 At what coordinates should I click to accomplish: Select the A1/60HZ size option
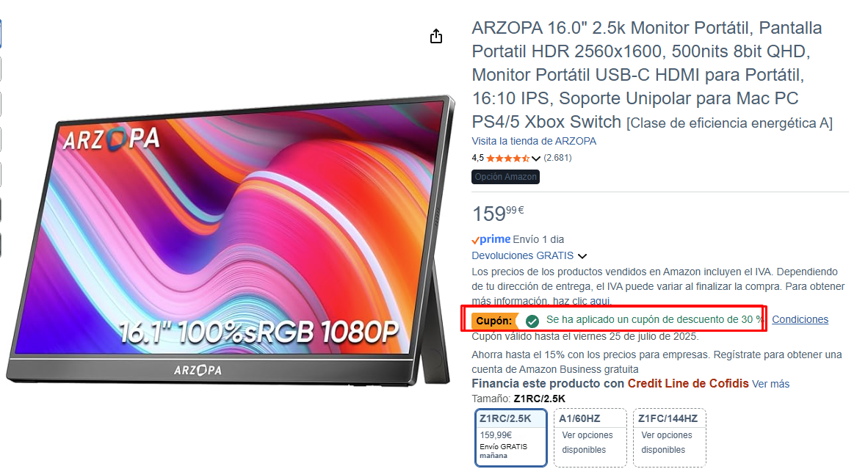point(590,437)
